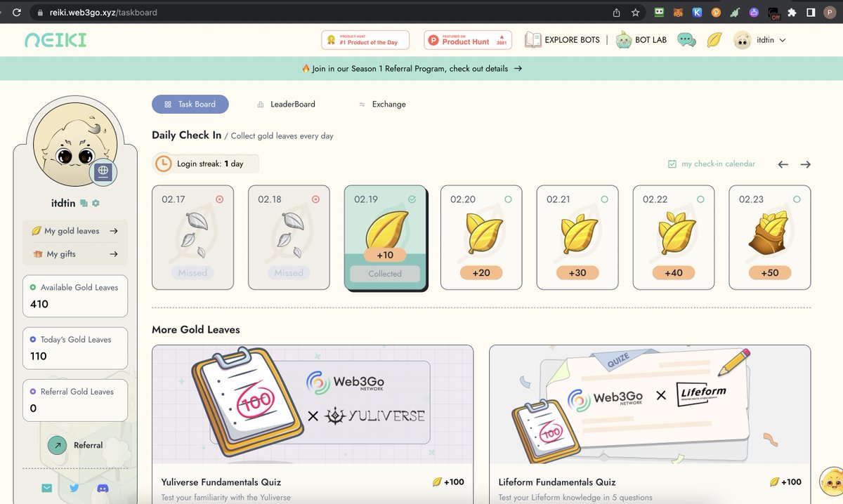Click the Featured on Product Hunt badge

pyautogui.click(x=468, y=40)
